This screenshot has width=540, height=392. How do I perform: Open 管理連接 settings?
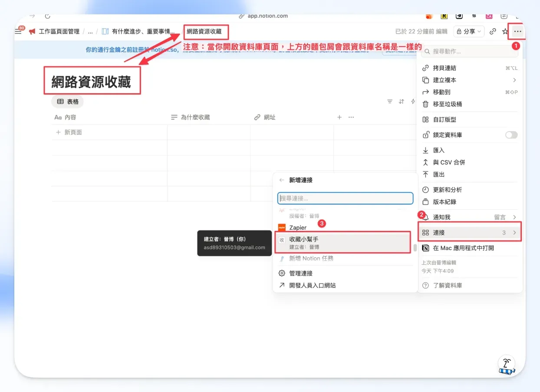pos(345,273)
